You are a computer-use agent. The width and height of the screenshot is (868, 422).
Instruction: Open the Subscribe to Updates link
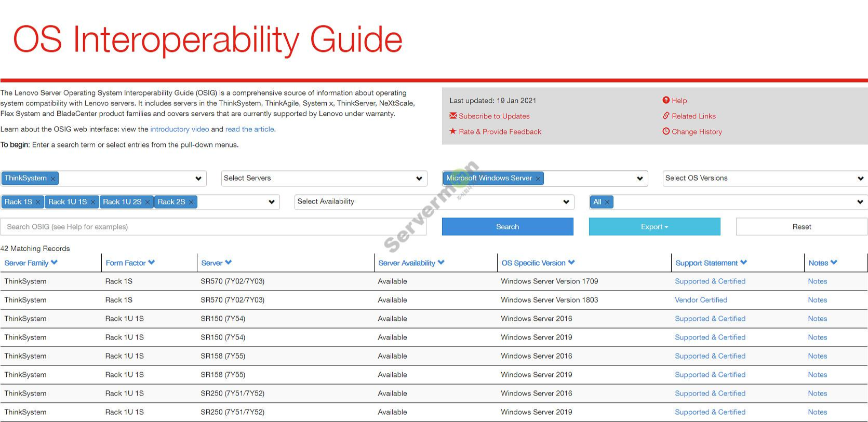tap(494, 116)
